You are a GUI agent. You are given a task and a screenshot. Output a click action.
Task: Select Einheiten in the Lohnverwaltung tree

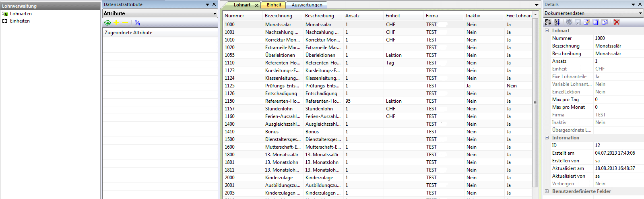(x=20, y=21)
